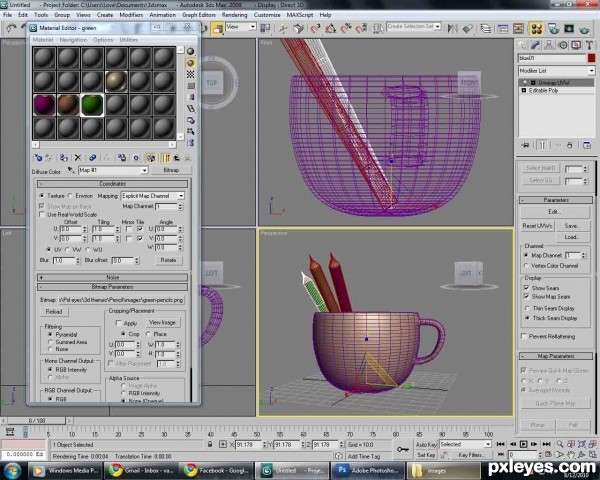Expand the Noise rollout
This screenshot has width=600, height=480.
(112, 277)
